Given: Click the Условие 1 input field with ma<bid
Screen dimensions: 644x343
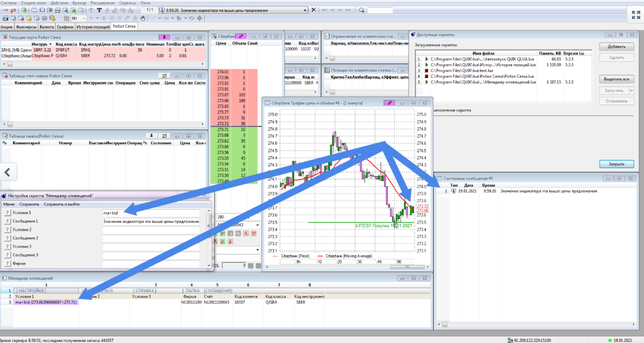Looking at the screenshot, I should (x=151, y=213).
